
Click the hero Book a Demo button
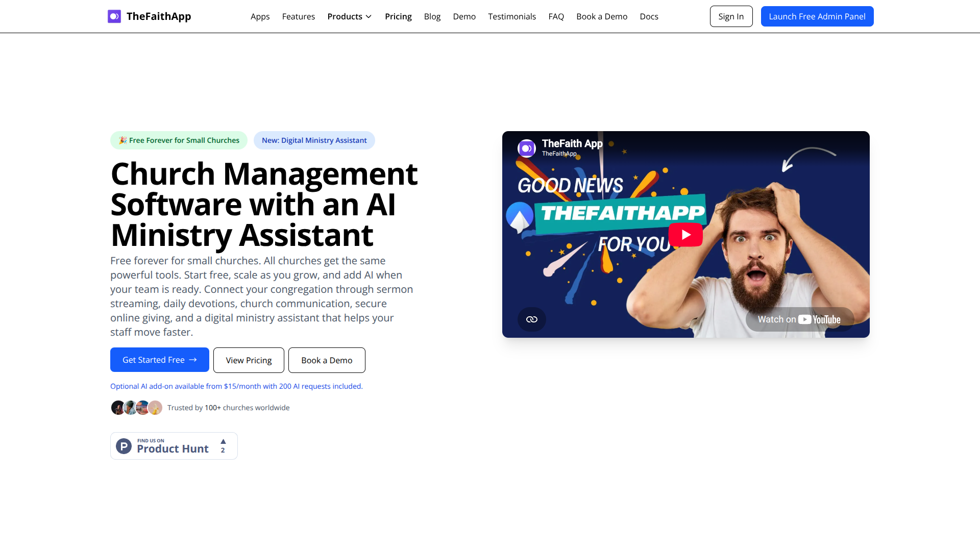pyautogui.click(x=327, y=360)
